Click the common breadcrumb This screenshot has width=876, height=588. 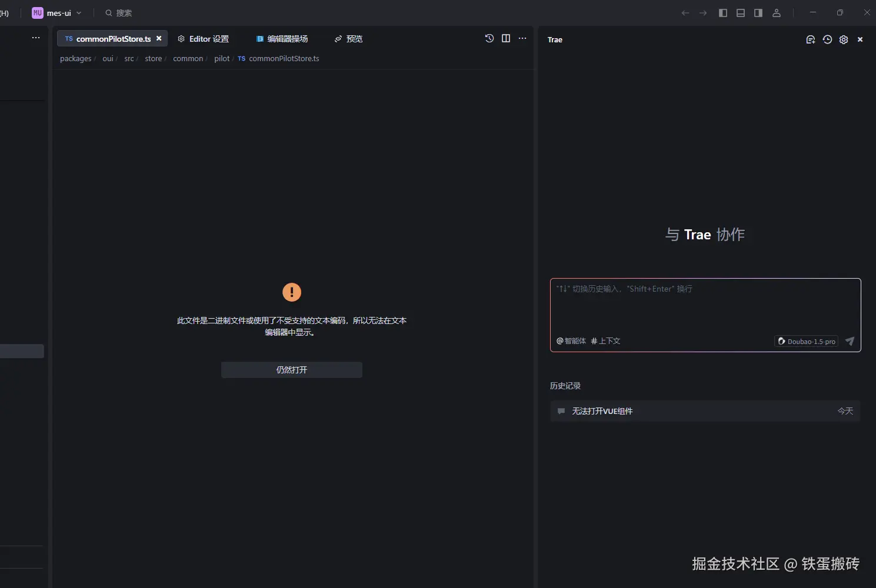(188, 59)
